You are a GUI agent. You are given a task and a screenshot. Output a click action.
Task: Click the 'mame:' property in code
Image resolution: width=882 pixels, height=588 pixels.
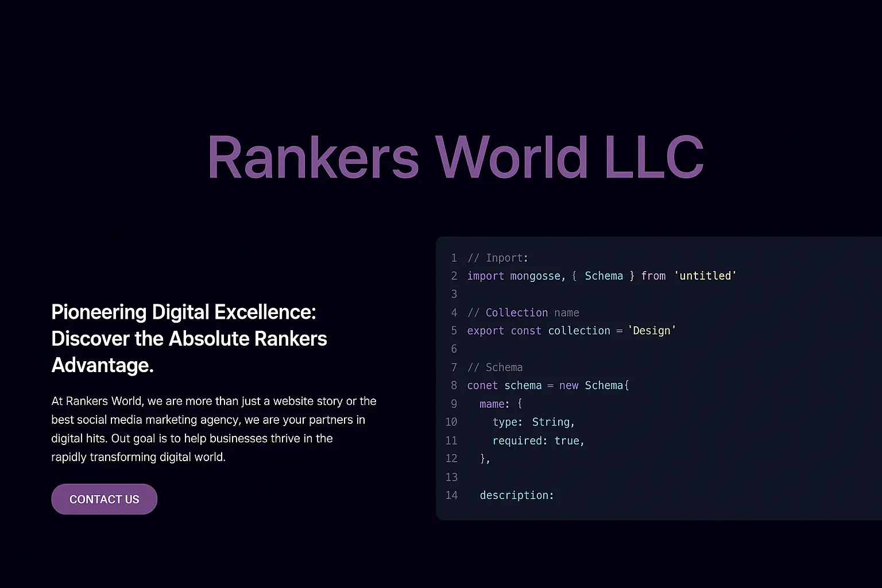click(494, 404)
